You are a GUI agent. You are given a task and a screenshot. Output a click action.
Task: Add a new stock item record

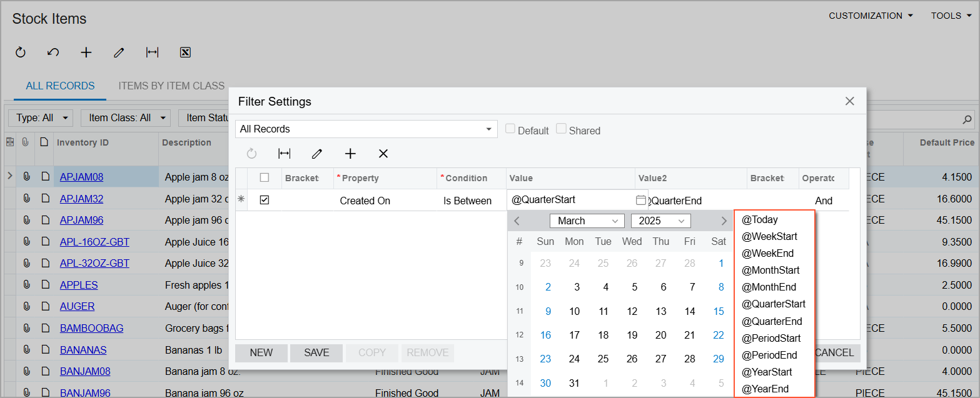pos(86,52)
